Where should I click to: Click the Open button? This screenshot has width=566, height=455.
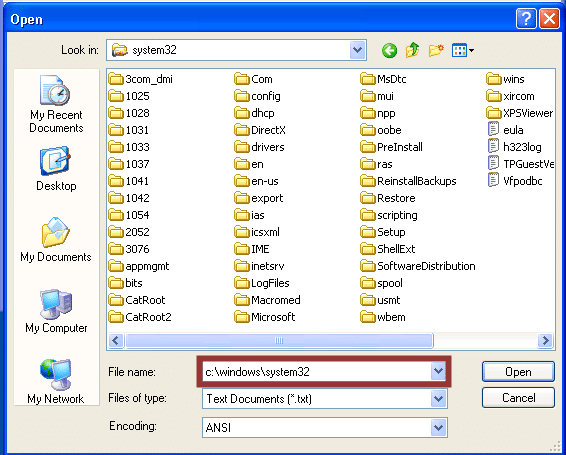518,372
